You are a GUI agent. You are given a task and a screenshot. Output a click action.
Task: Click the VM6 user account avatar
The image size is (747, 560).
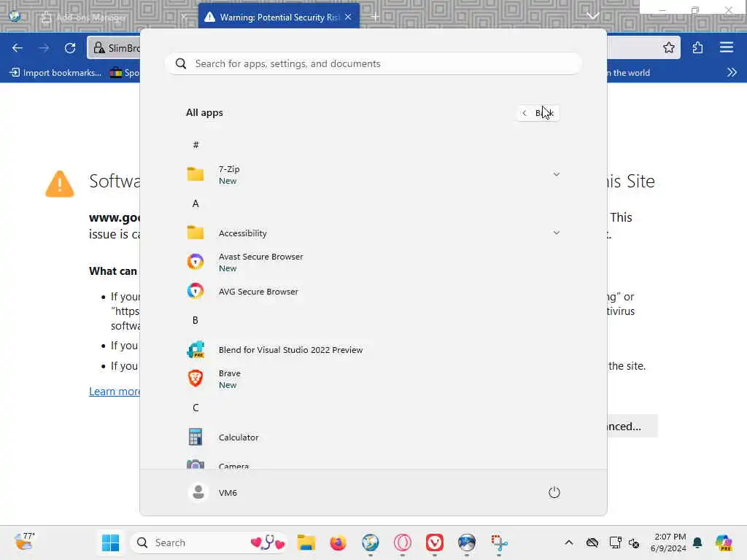(198, 492)
